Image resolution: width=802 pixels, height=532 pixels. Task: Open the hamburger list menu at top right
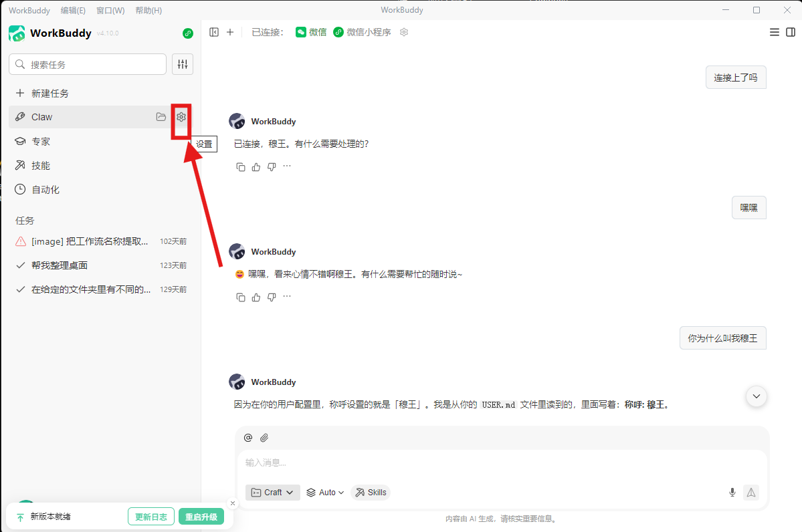[x=775, y=32]
